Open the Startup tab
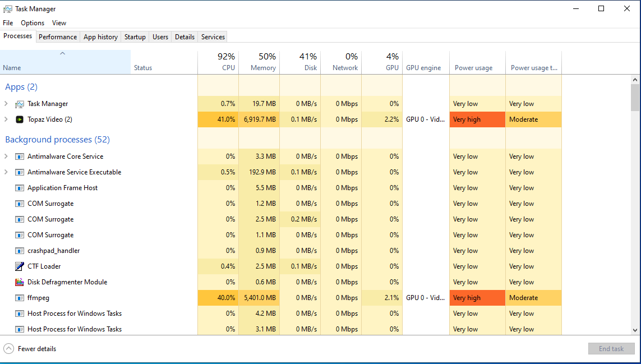Image resolution: width=641 pixels, height=364 pixels. [135, 37]
